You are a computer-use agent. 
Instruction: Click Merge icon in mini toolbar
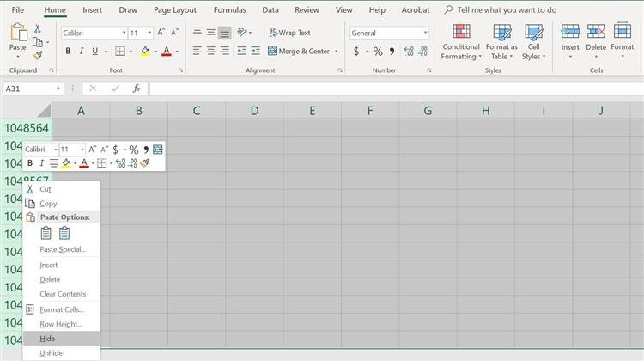click(x=158, y=150)
